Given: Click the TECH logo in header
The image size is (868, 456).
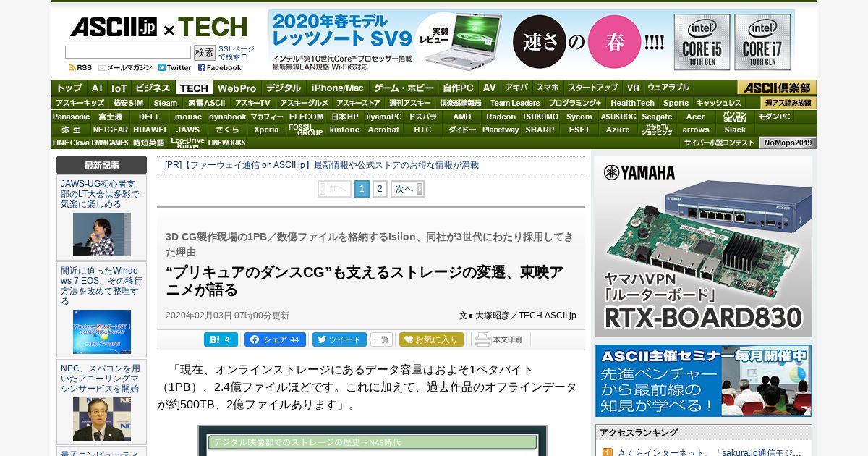Looking at the screenshot, I should tap(213, 28).
